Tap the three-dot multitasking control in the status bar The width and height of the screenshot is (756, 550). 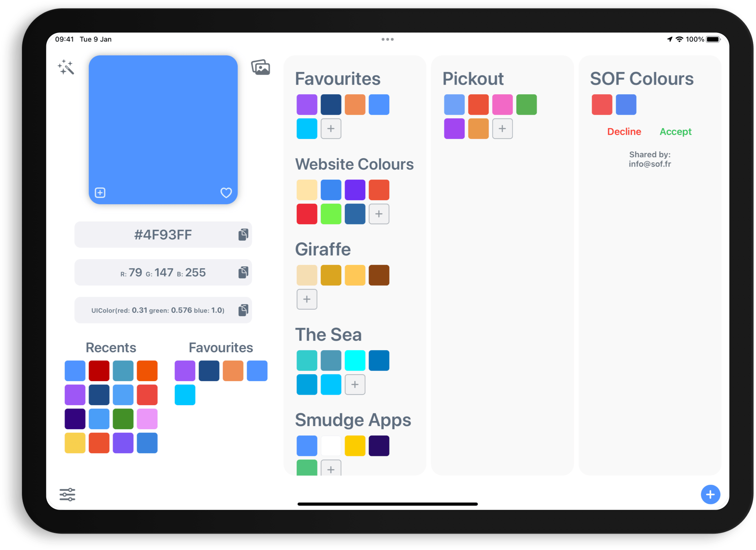pos(387,39)
